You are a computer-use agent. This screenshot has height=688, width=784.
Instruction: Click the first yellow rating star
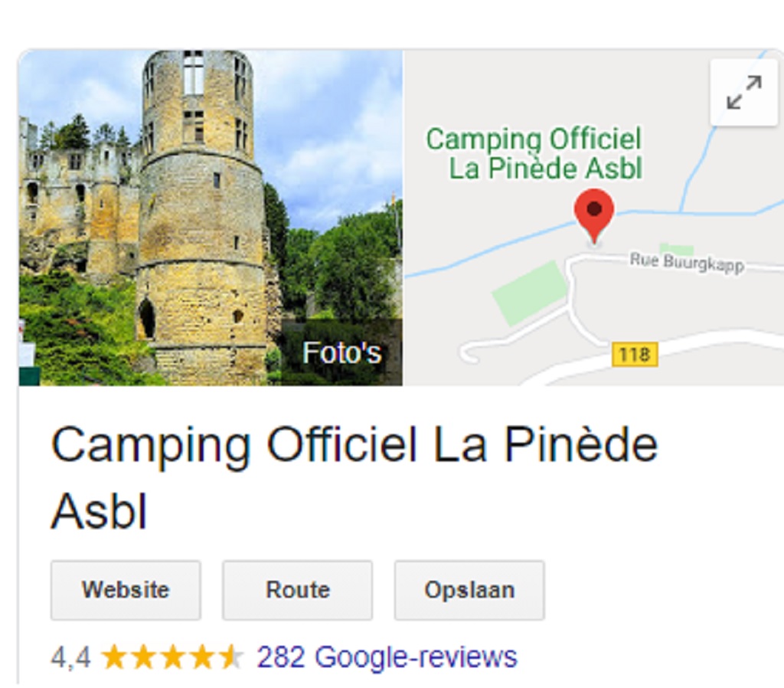113,657
